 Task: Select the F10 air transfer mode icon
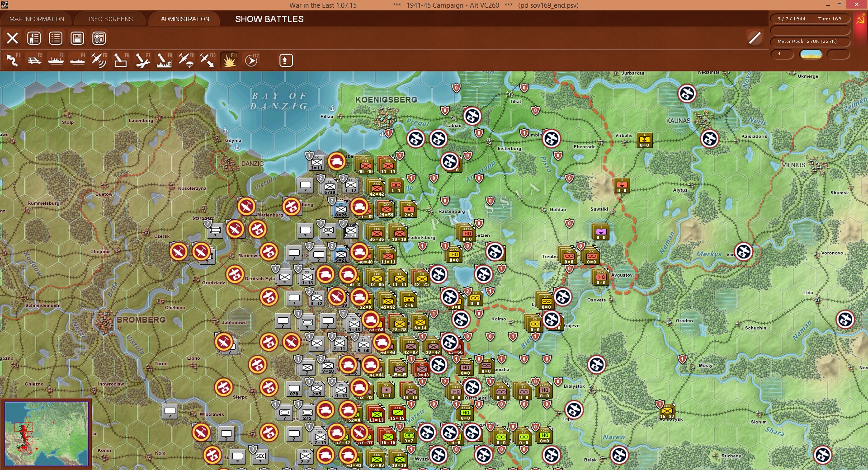pyautogui.click(x=208, y=60)
